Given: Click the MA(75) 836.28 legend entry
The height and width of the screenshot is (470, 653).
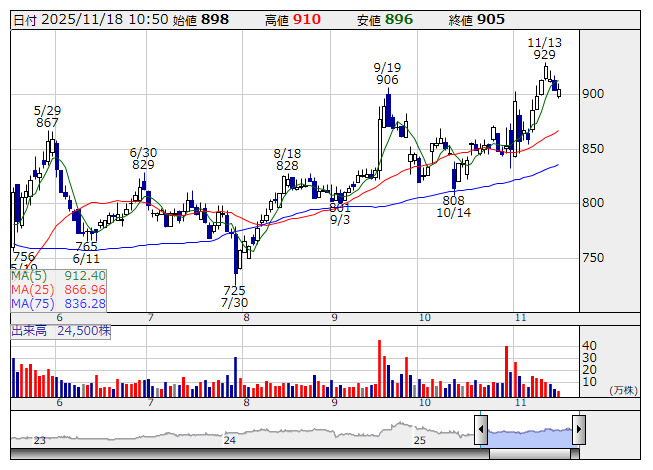Looking at the screenshot, I should point(58,304).
